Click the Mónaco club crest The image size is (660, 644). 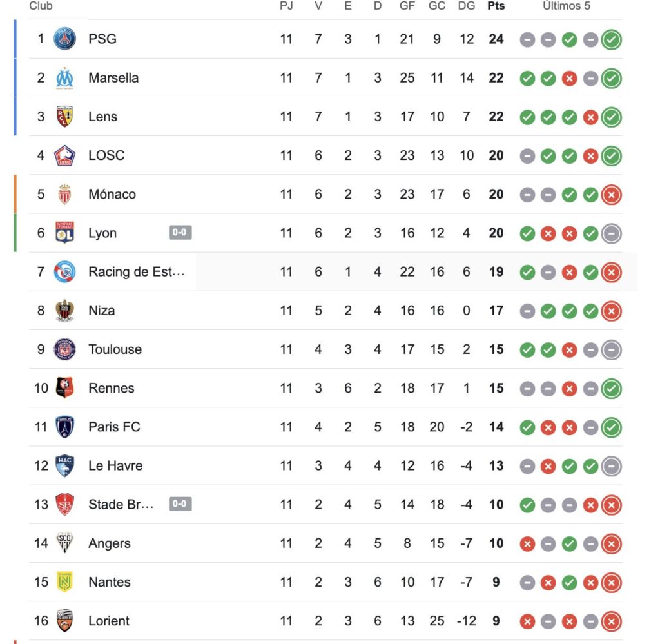point(64,194)
